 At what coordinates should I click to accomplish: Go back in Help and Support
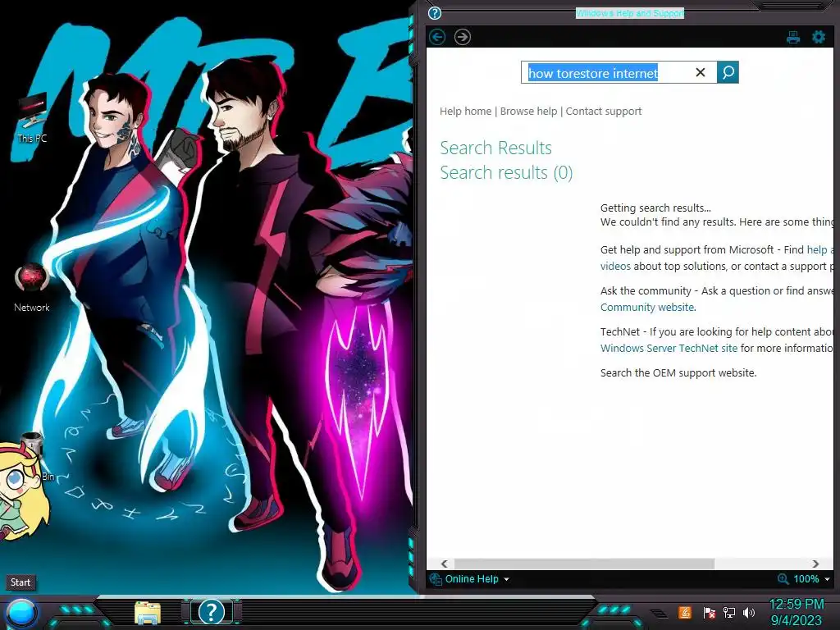[437, 37]
